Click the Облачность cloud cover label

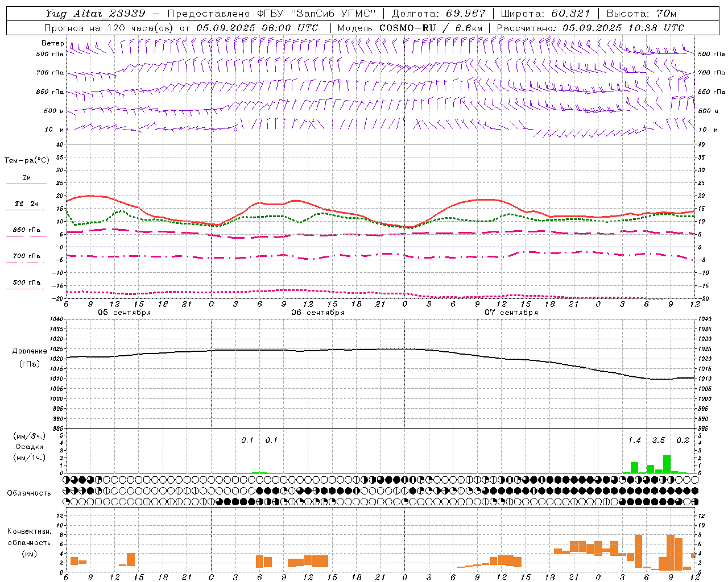click(x=29, y=493)
